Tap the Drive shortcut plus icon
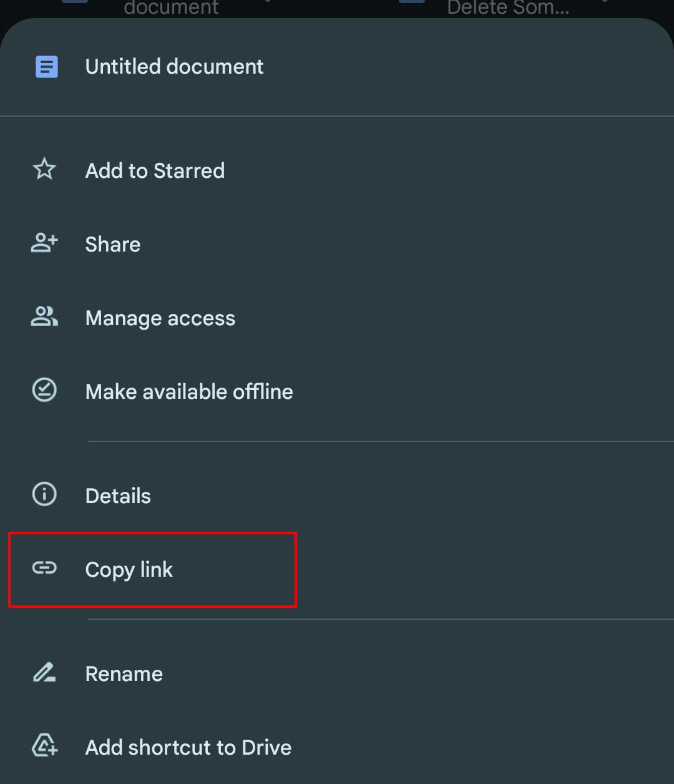Viewport: 674px width, 784px height. [x=44, y=746]
